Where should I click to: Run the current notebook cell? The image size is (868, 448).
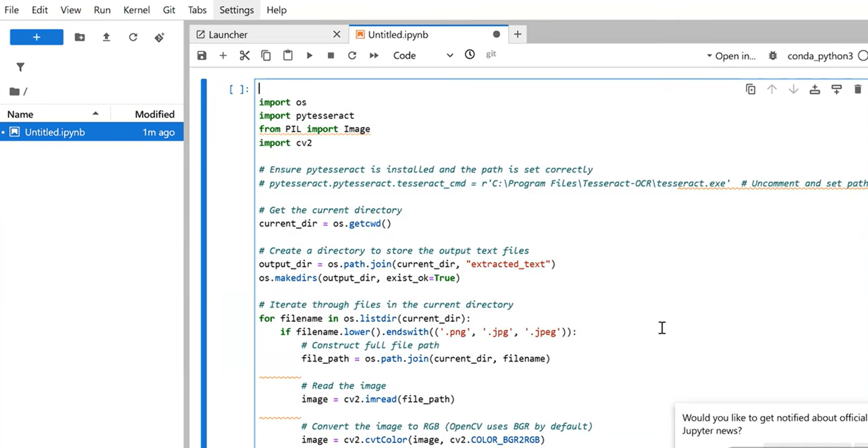tap(309, 55)
